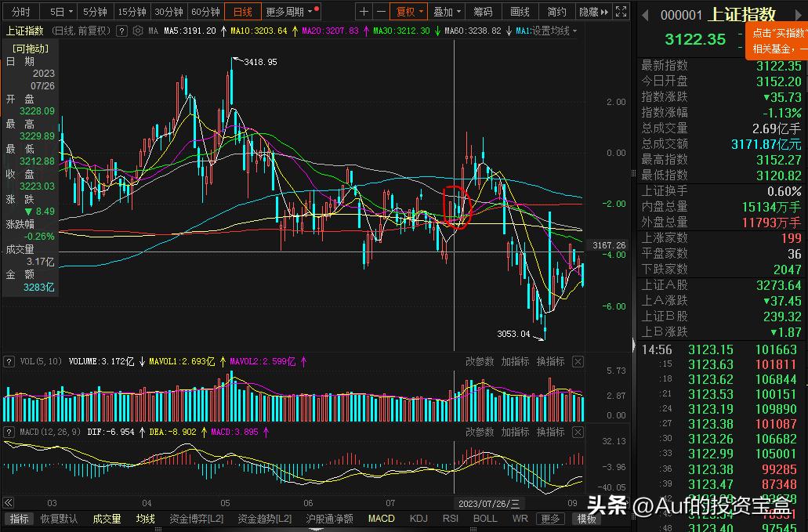Close the VOL indicator panel
This screenshot has height=532, width=808.
578,361
